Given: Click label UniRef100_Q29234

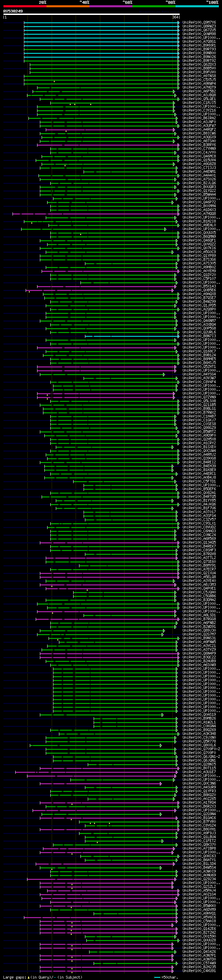Looking at the screenshot, I should point(199,879).
